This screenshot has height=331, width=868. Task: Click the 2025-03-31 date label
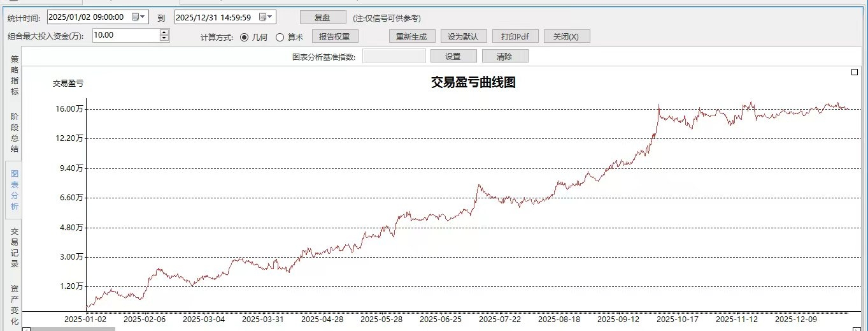coord(263,319)
